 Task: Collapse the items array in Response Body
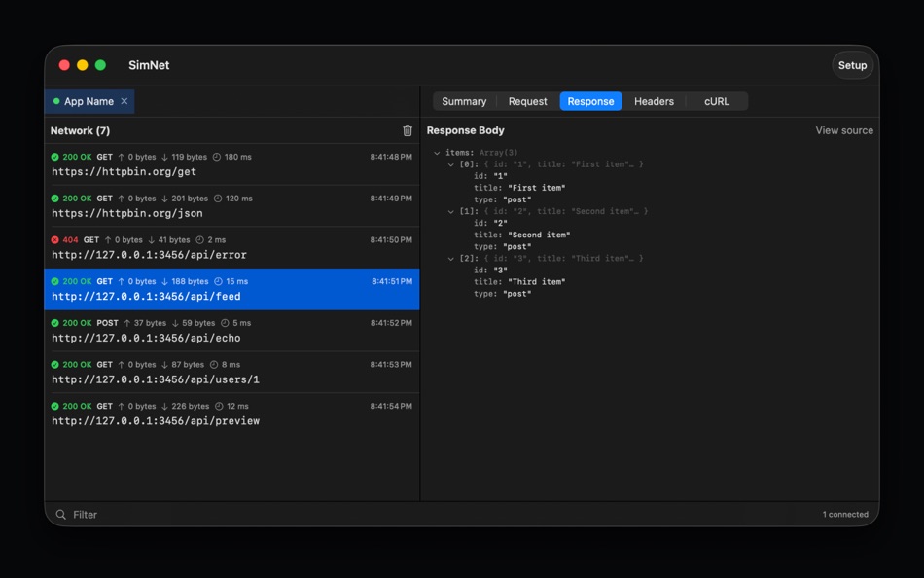(438, 151)
